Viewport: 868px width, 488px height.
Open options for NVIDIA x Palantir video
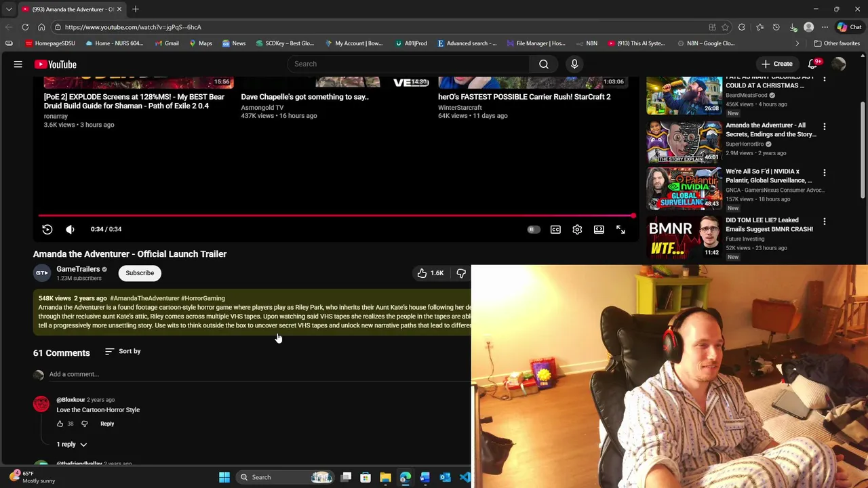tap(825, 173)
